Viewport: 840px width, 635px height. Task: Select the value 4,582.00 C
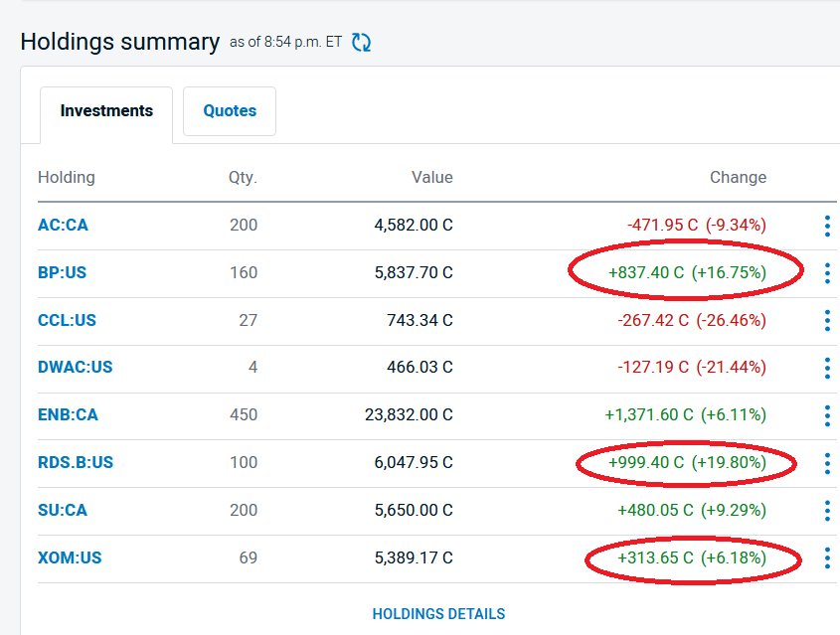(414, 225)
